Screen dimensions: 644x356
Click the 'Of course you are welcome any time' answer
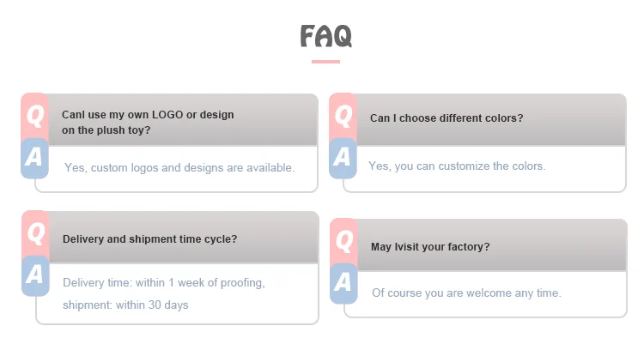[x=466, y=293]
